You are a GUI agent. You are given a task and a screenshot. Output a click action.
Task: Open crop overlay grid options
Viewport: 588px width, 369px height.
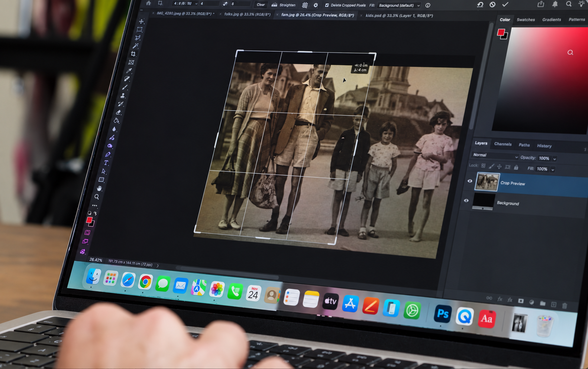[305, 5]
